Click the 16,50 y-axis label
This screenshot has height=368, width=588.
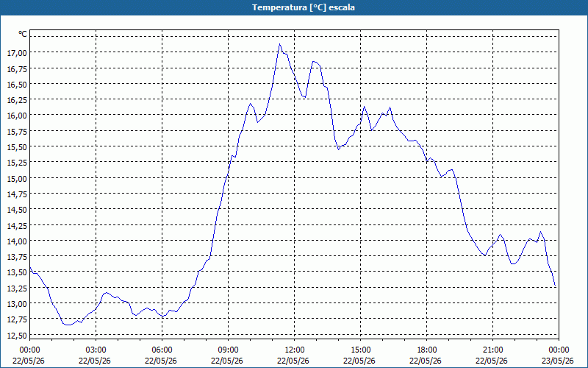click(17, 85)
